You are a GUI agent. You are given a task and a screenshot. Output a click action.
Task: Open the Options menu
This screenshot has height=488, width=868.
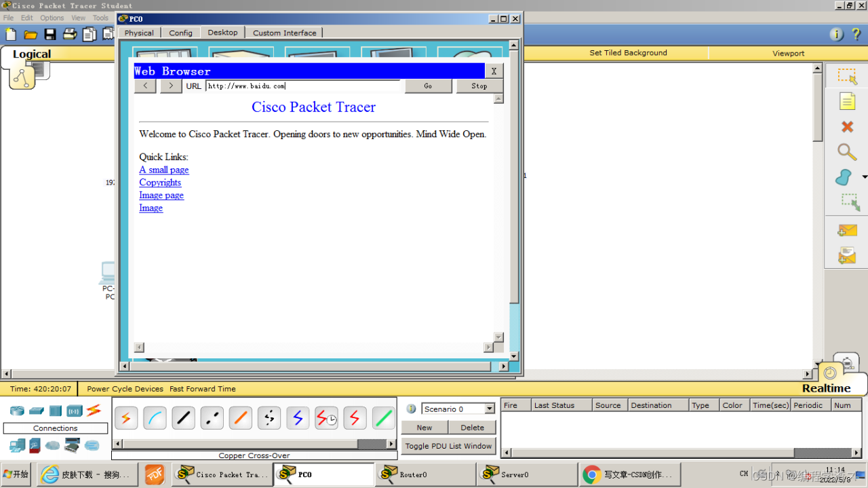52,18
